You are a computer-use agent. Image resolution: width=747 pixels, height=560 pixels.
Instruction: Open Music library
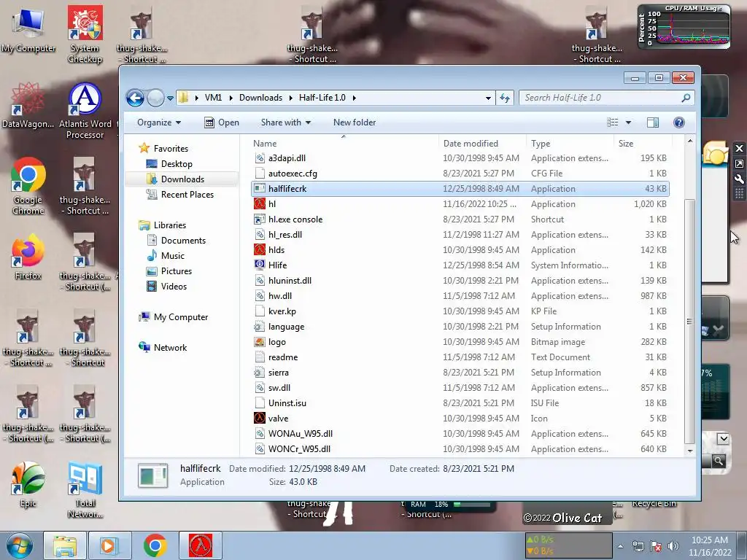tap(172, 256)
